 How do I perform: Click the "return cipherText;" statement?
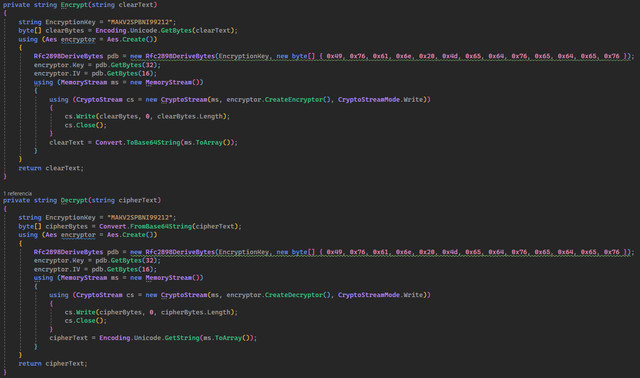[53, 364]
